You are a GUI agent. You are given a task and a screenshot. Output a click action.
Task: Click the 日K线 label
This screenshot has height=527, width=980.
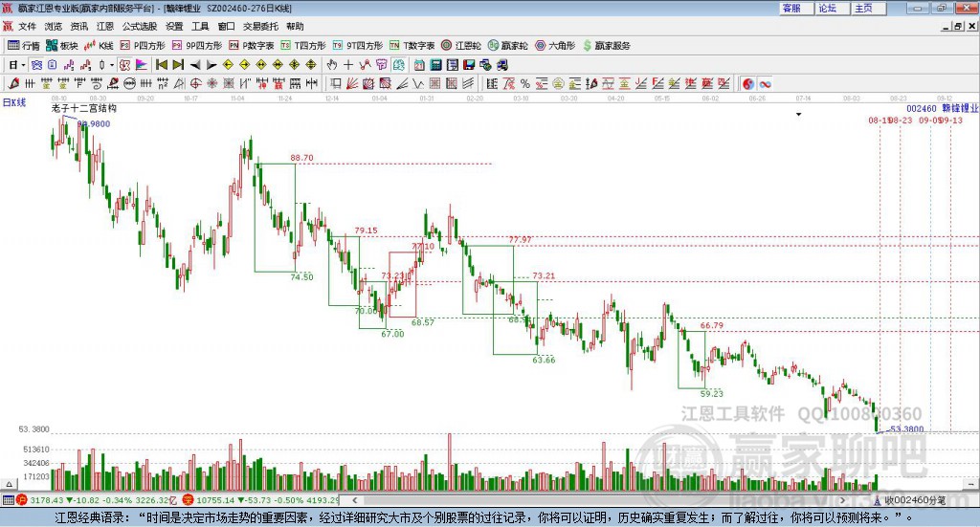[14, 102]
